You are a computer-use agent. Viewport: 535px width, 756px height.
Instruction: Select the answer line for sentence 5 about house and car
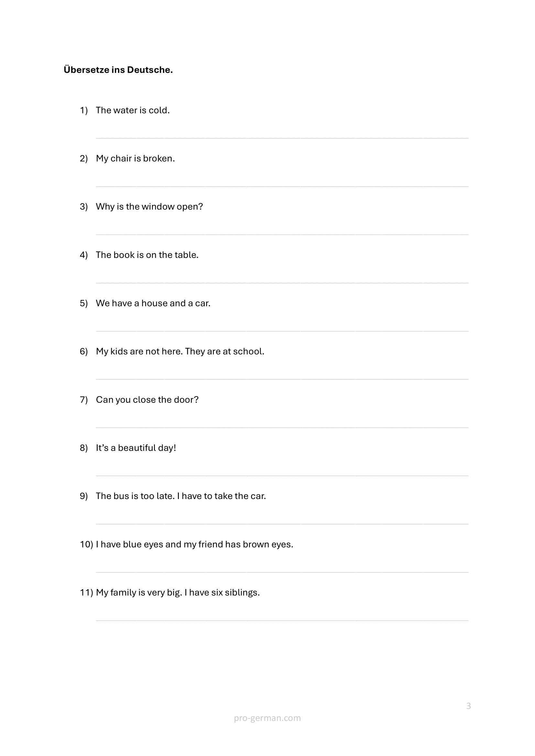tap(282, 331)
